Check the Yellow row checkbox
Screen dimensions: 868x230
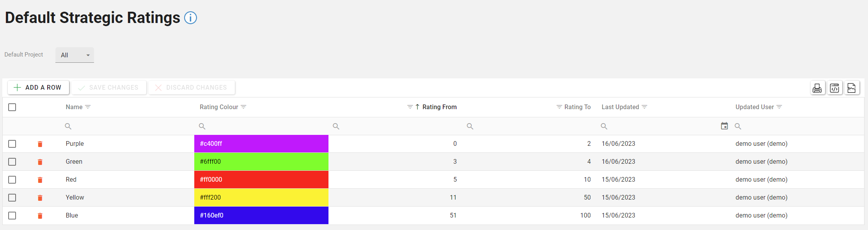coord(12,198)
